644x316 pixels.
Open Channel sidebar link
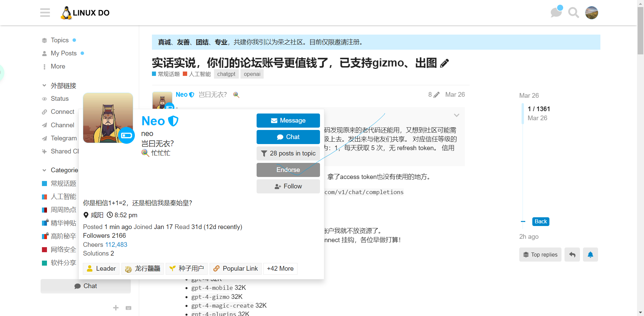pos(62,125)
